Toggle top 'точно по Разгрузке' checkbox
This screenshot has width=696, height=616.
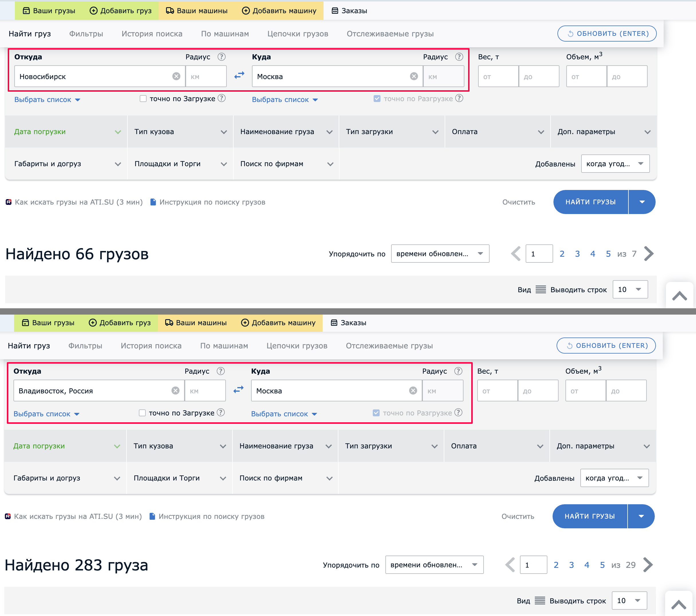coord(377,99)
